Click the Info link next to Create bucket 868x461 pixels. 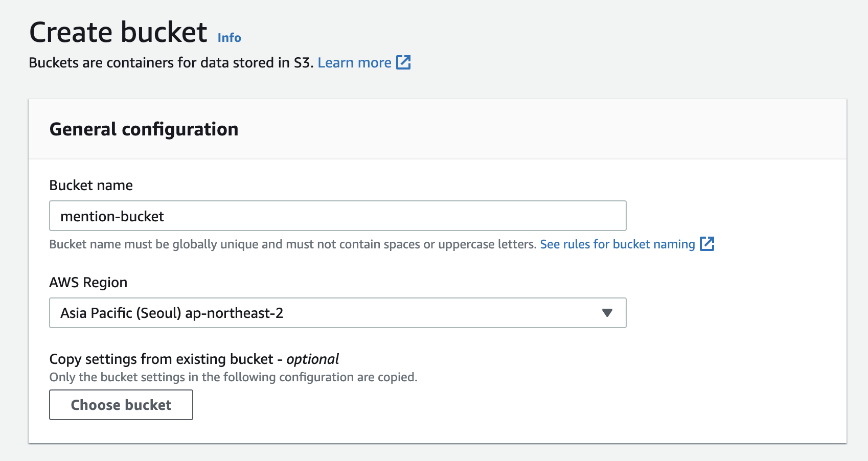tap(229, 38)
